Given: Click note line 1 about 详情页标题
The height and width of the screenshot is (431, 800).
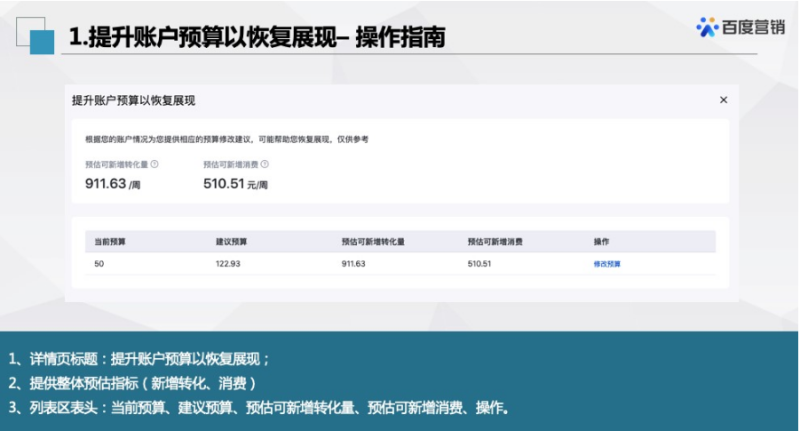Looking at the screenshot, I should pyautogui.click(x=139, y=359).
